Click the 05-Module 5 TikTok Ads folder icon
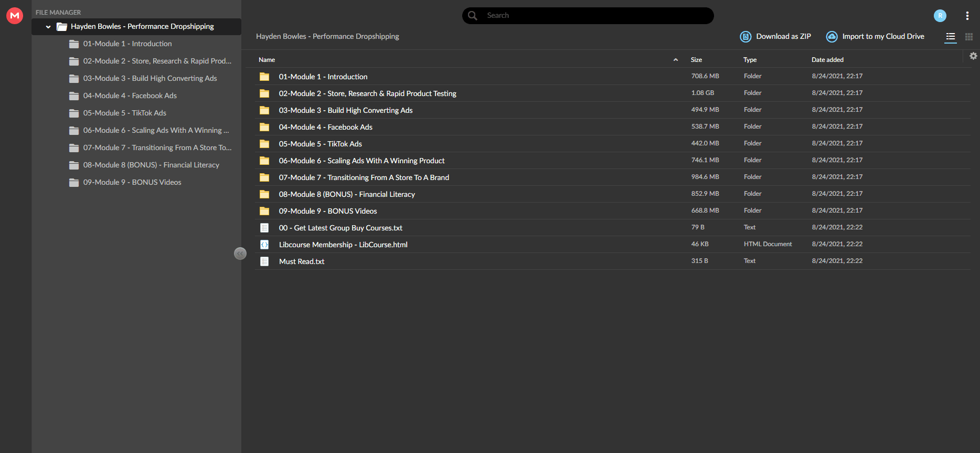 pyautogui.click(x=264, y=144)
